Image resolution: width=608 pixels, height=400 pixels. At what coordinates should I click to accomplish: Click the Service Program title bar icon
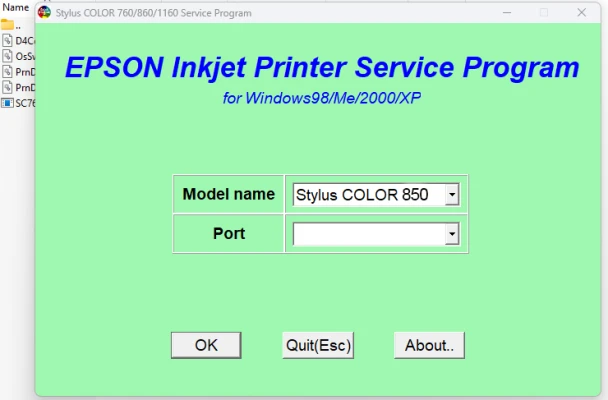coord(44,12)
